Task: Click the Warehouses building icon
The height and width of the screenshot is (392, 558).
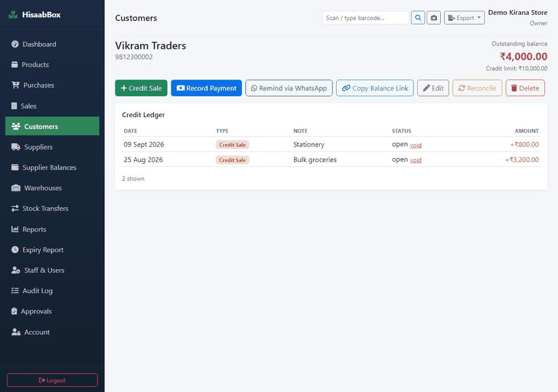Action: pyautogui.click(x=15, y=188)
